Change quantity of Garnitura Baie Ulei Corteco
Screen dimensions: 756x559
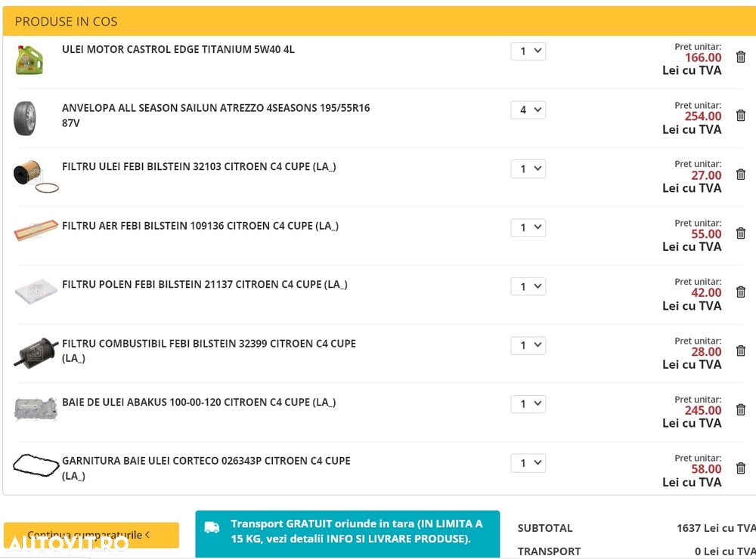click(x=528, y=462)
